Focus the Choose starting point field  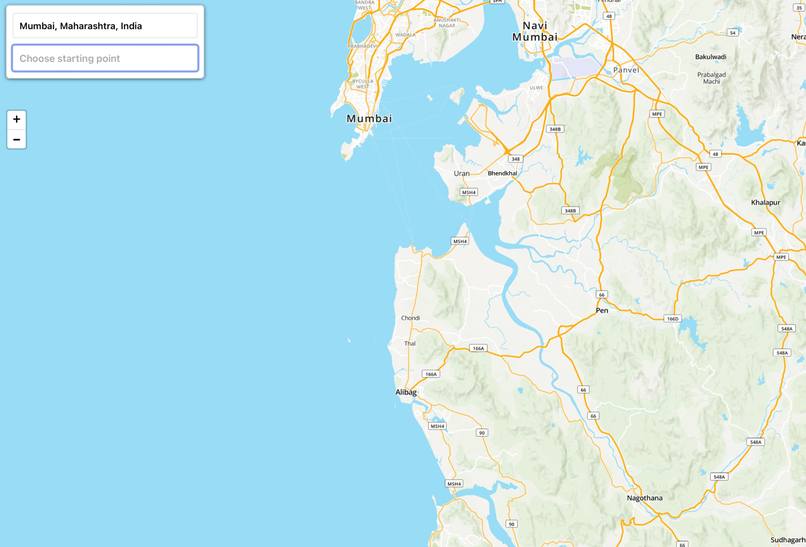pos(105,58)
